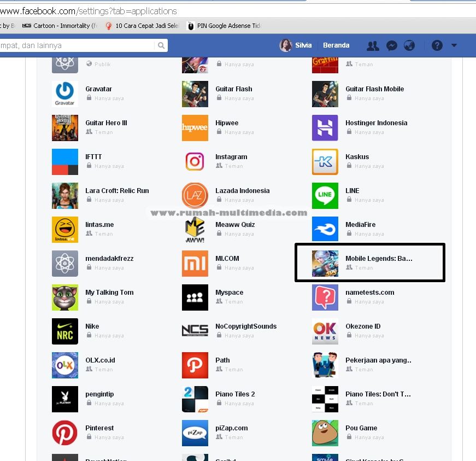The image size is (476, 461).
Task: Open the Pinterest app name link
Action: 99,428
